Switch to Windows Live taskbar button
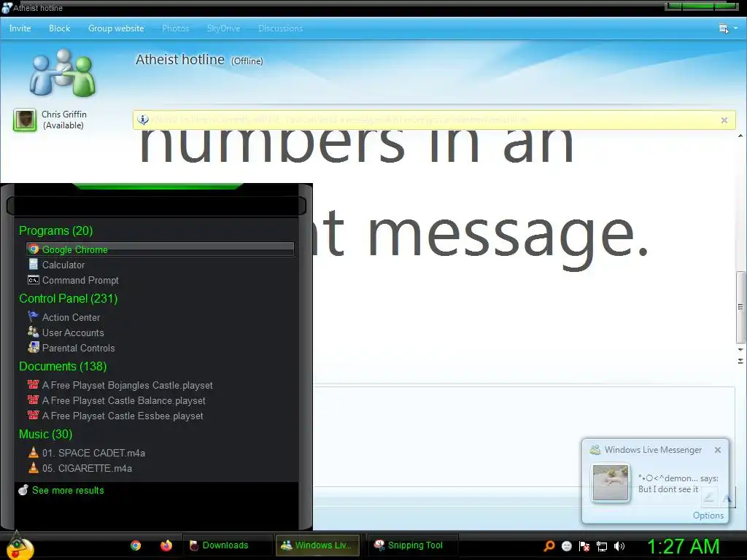Image resolution: width=747 pixels, height=560 pixels. coord(318,545)
